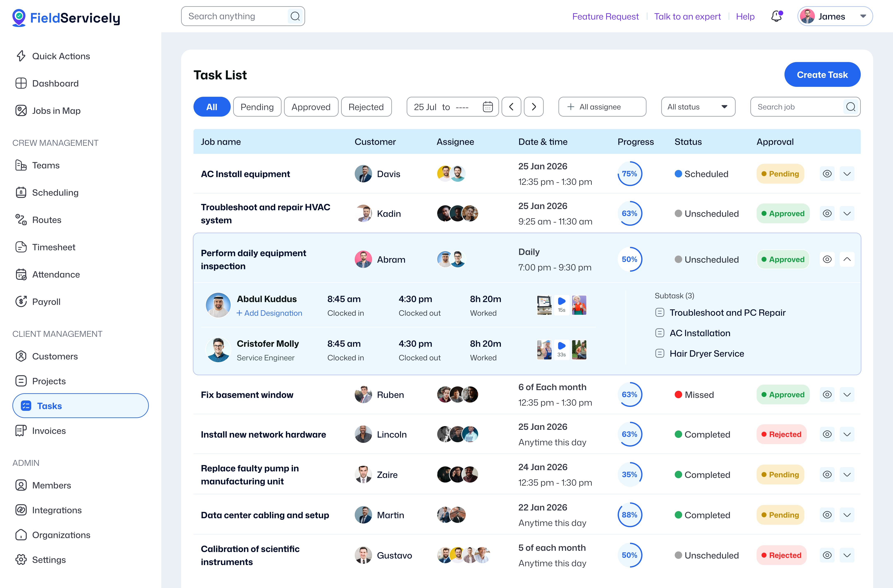893x588 pixels.
Task: Click the Create Task button
Action: pos(822,75)
